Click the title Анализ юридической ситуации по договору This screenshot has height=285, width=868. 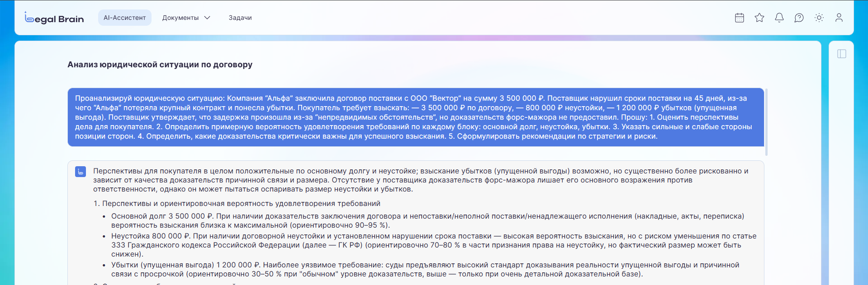tap(160, 65)
